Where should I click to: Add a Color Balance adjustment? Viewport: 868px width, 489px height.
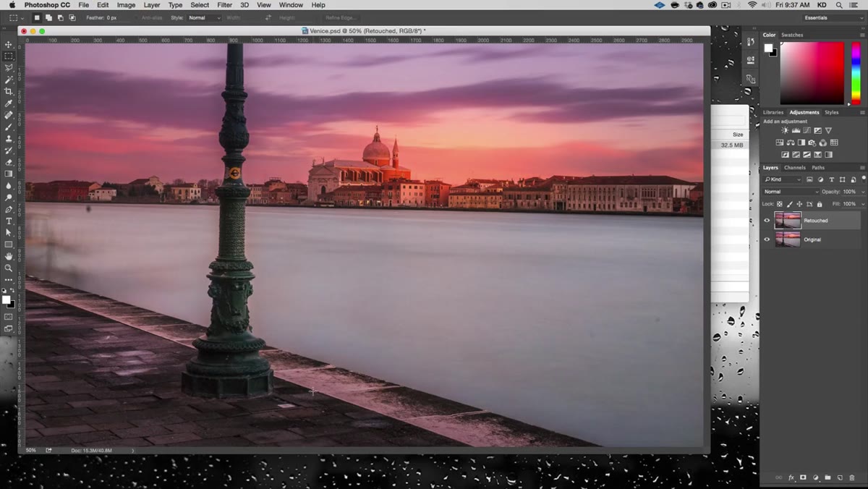coord(791,143)
